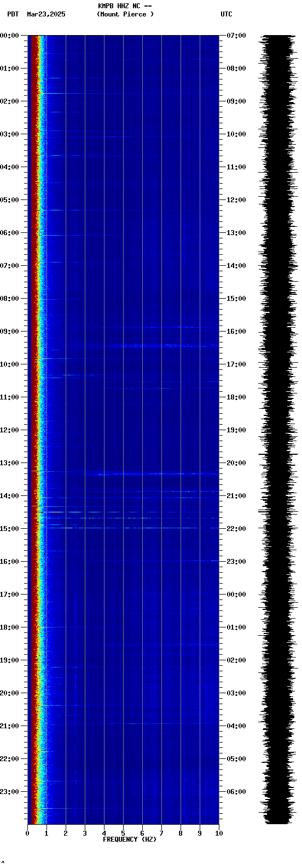Viewport: 302px width, 868px height.
Task: Click the UTC '21:00' time label
Action: pyautogui.click(x=236, y=496)
